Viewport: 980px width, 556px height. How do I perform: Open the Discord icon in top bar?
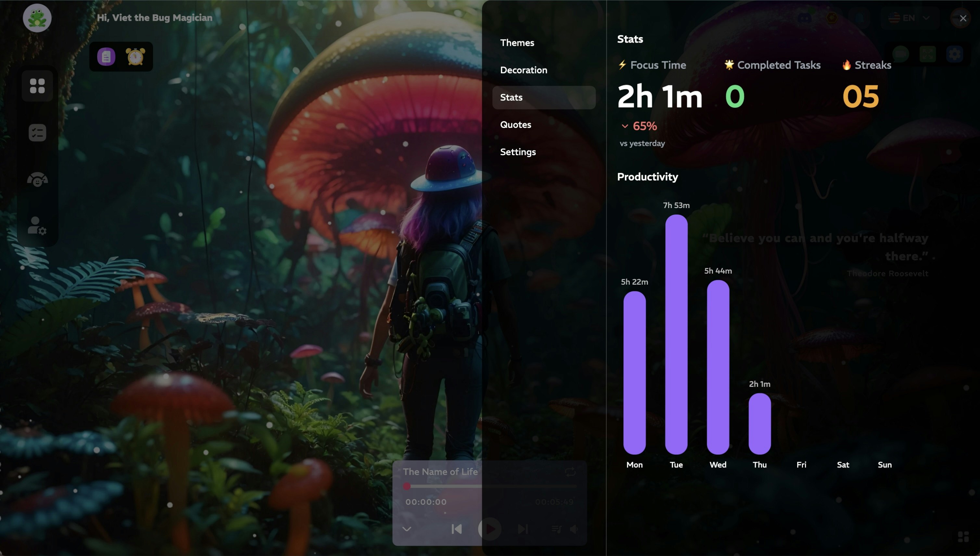(805, 18)
